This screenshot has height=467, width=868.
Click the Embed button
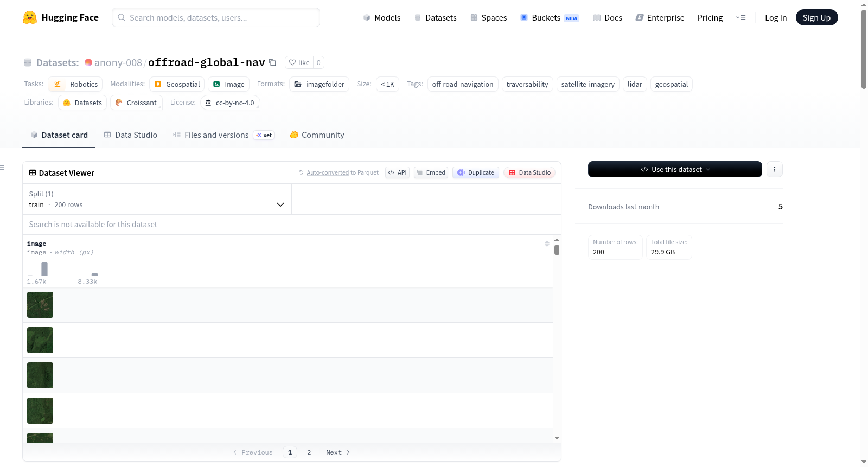pos(431,172)
